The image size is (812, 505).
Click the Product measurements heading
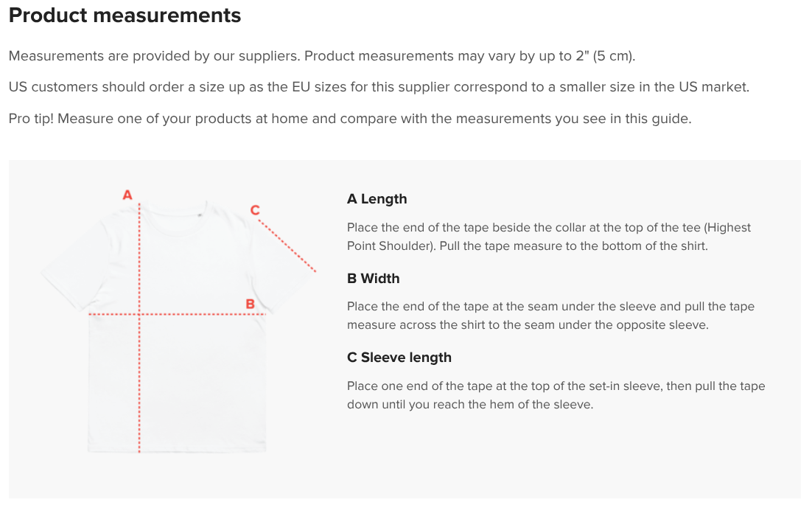coord(125,15)
